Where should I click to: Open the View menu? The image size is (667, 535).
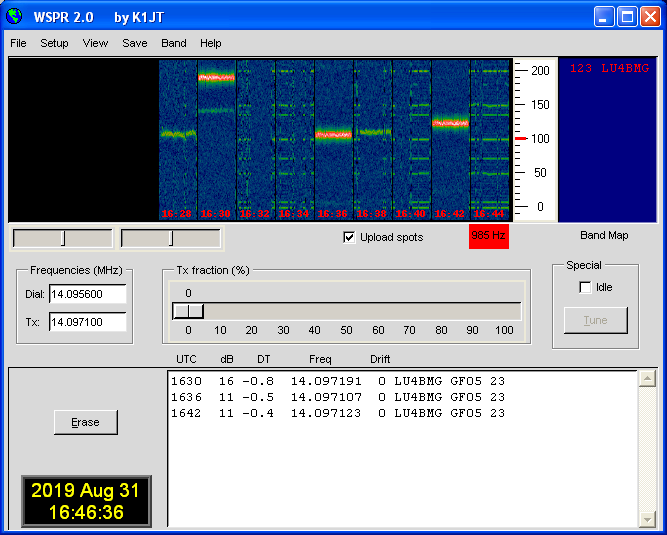pyautogui.click(x=95, y=43)
